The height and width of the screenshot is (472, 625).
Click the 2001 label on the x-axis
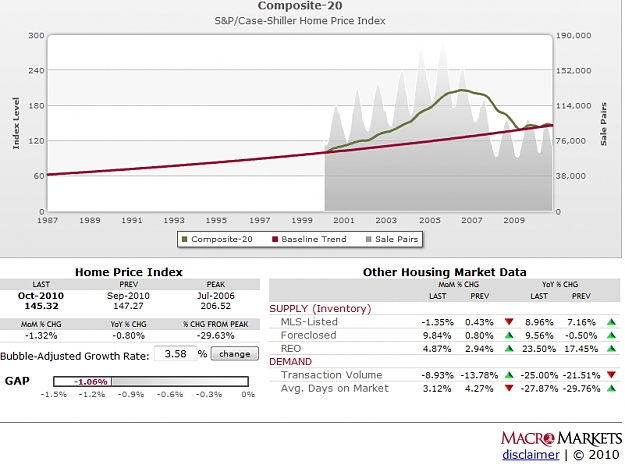pos(344,220)
